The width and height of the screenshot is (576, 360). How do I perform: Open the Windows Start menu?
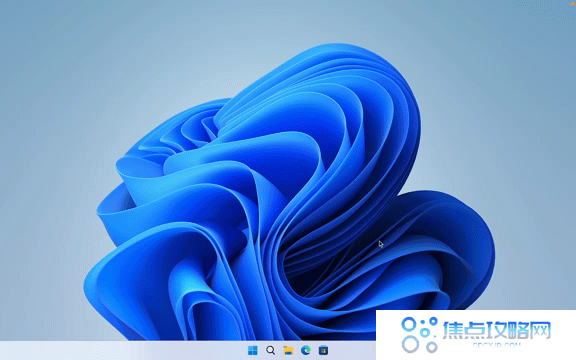[x=253, y=350]
